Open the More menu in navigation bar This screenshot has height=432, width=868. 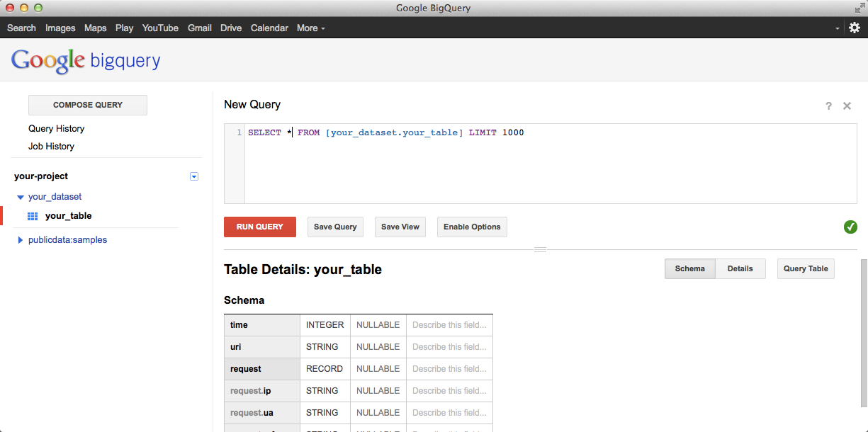(x=311, y=28)
